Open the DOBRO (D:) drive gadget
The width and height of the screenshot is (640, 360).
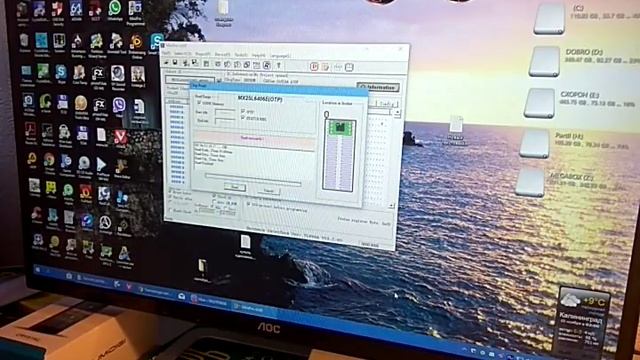tap(544, 62)
